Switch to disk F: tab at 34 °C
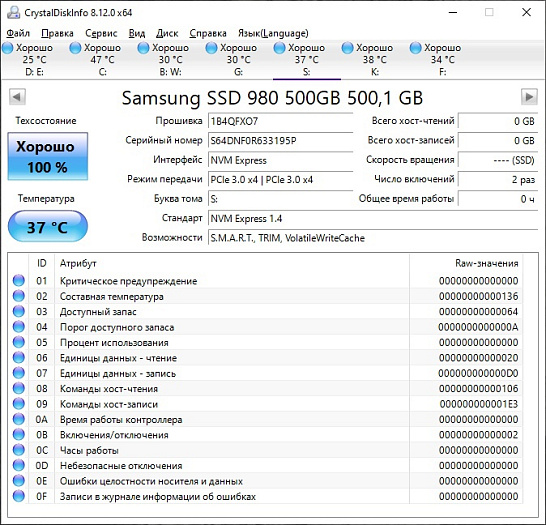 (x=442, y=60)
